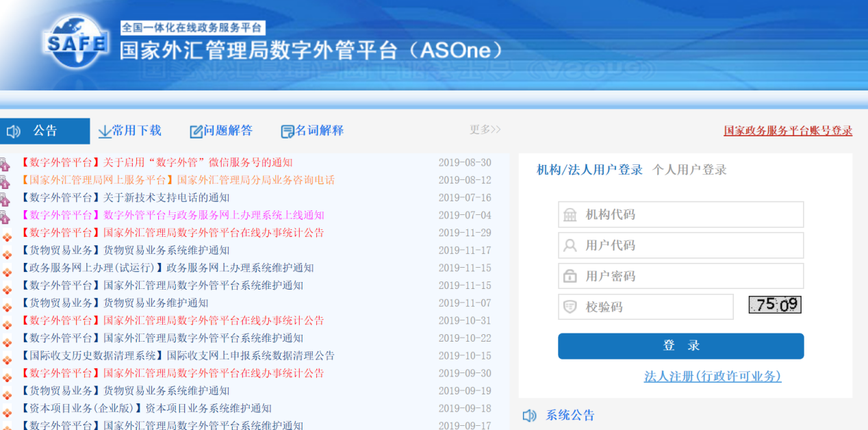Open 货物贸易业务维护通知 dated 2019-11-07
This screenshot has height=430, width=868.
[x=114, y=303]
